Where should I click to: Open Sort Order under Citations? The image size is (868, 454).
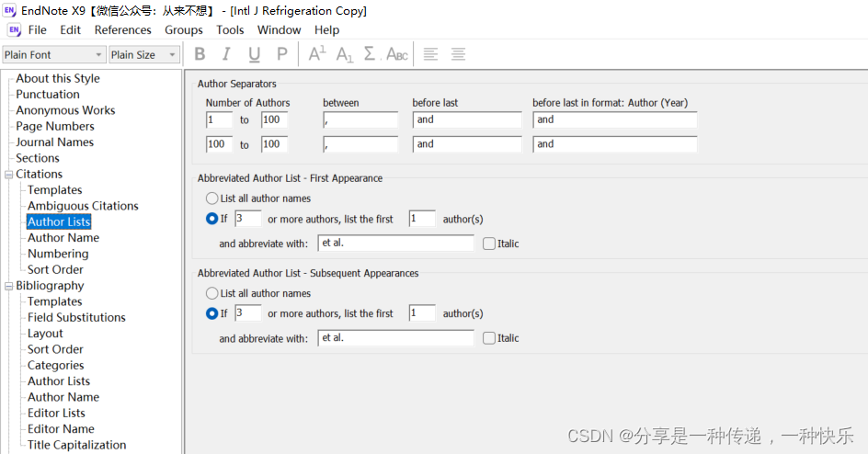(x=55, y=270)
